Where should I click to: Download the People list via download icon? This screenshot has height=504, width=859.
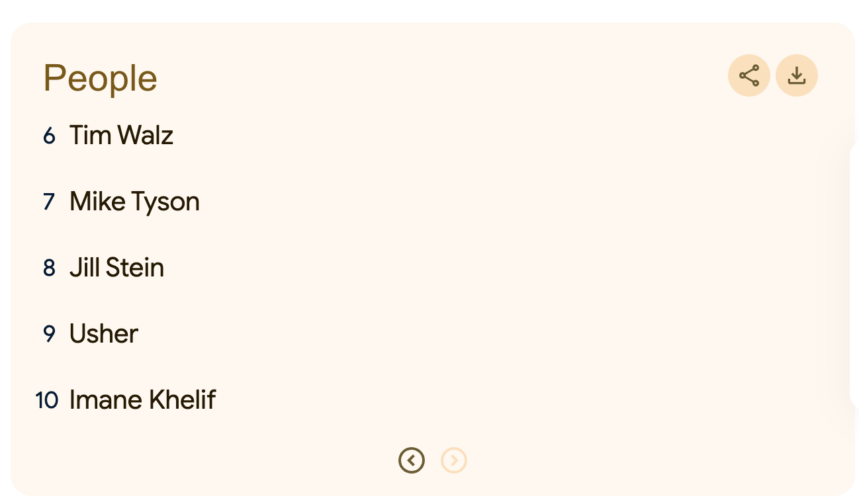[797, 75]
